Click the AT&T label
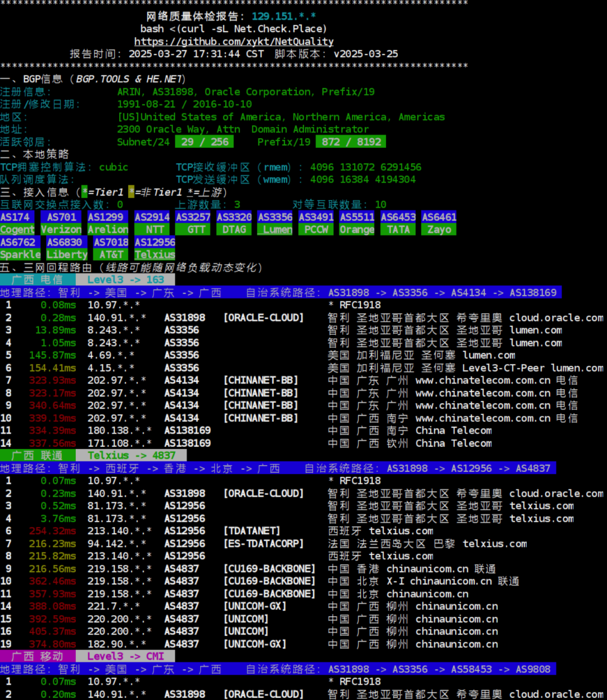 point(111,254)
